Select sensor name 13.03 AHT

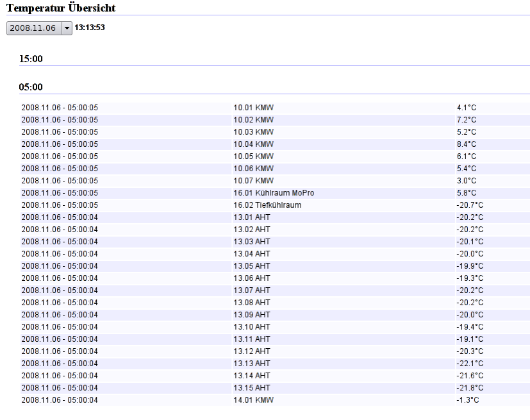(252, 242)
